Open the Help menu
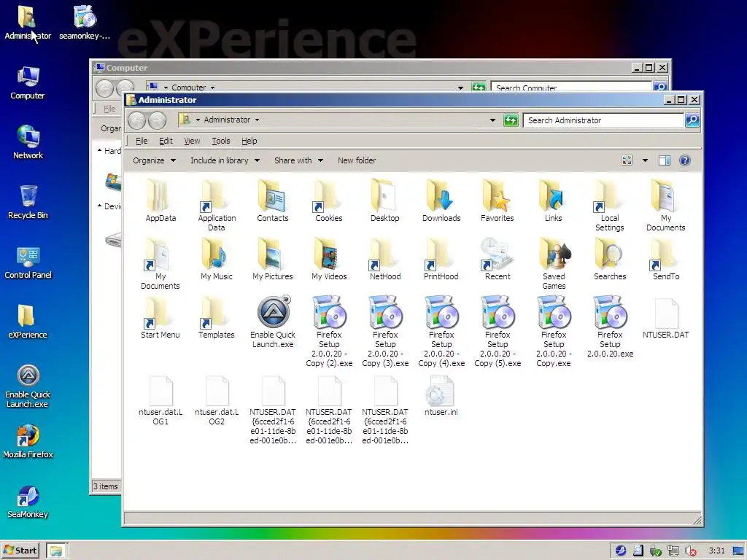 click(x=249, y=141)
